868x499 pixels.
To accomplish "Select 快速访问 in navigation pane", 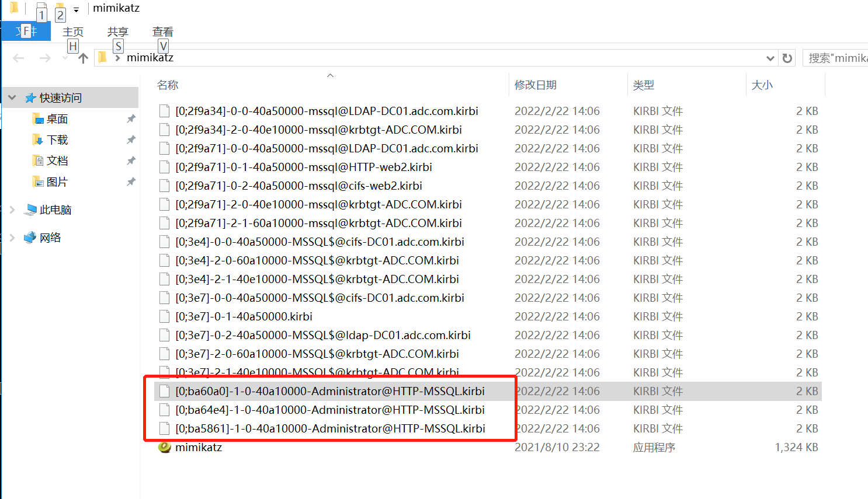I will 60,97.
